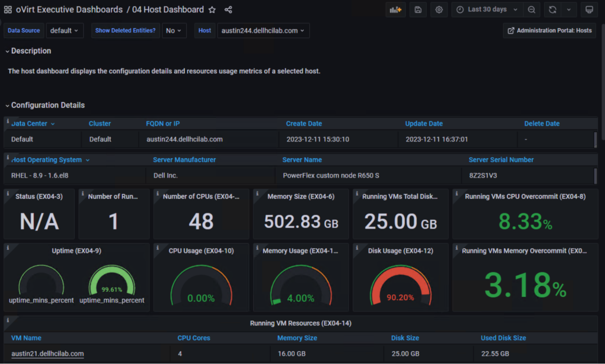Image resolution: width=605 pixels, height=364 pixels.
Task: Star the 04 Host Dashboard
Action: [x=212, y=10]
